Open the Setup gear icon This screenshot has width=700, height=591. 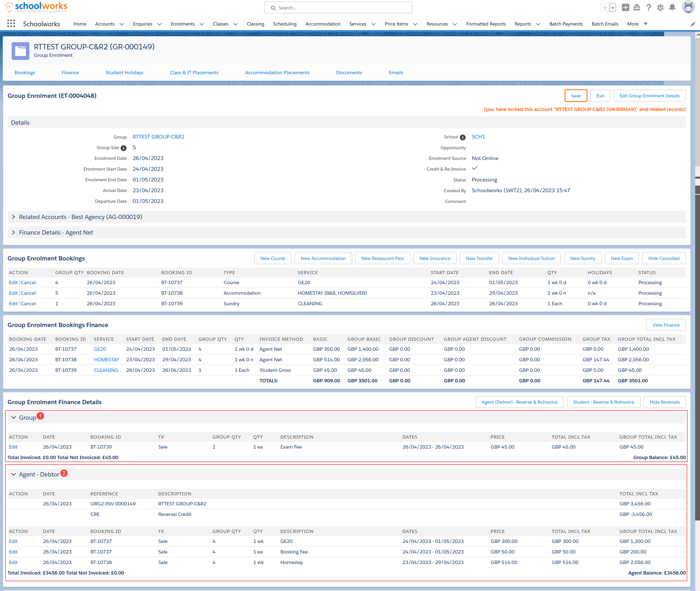coord(660,8)
